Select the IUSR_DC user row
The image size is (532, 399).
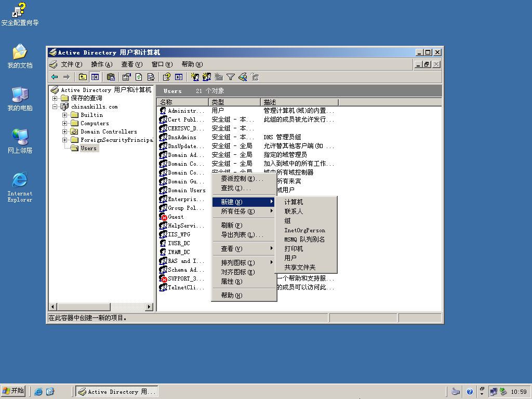tap(175, 243)
